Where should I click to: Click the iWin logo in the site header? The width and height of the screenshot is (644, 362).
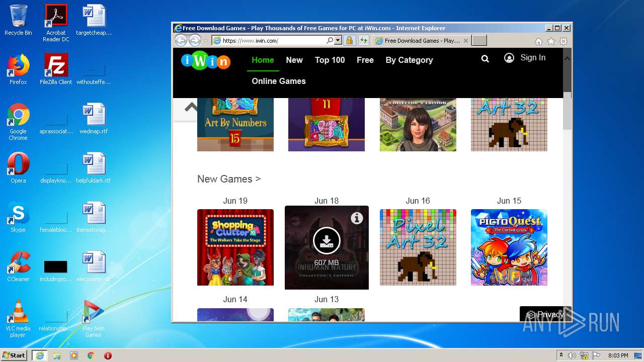click(205, 61)
